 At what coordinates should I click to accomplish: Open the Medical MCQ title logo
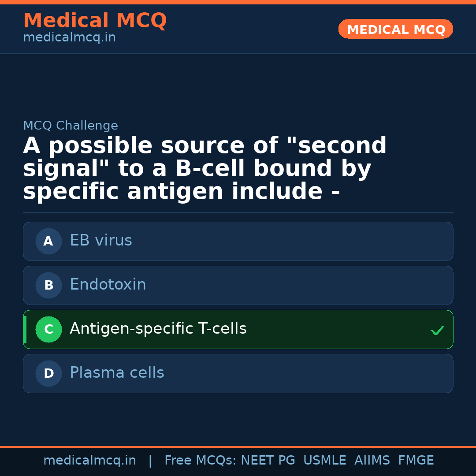click(x=95, y=21)
